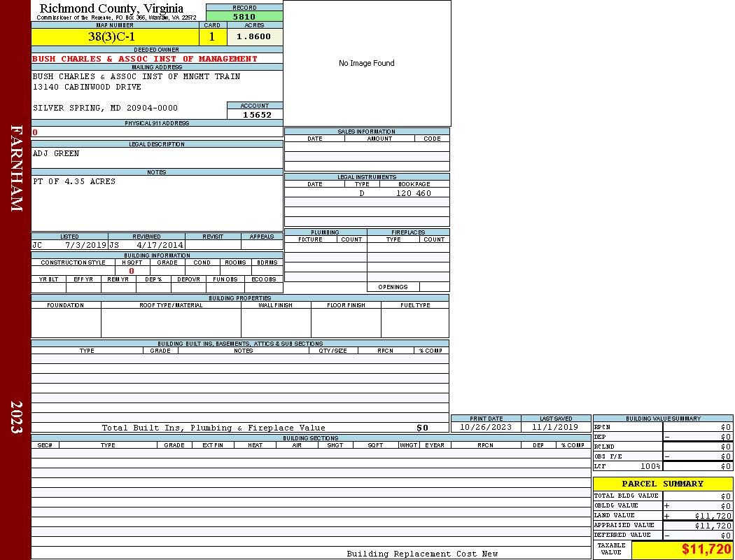Select the ADJ GREEN legal description
The height and width of the screenshot is (560, 735).
click(x=56, y=153)
